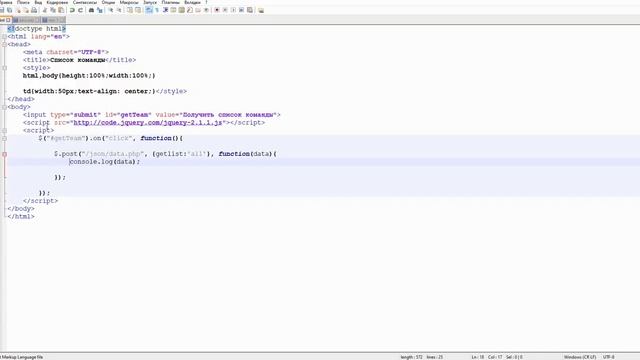
Task: Collapse the <body> block fold marker
Action: pyautogui.click(x=4, y=107)
